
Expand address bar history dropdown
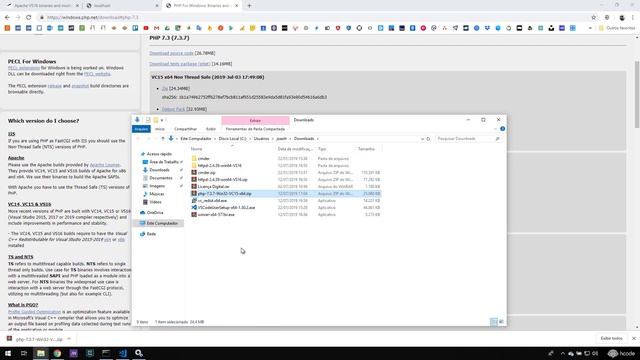click(x=422, y=139)
